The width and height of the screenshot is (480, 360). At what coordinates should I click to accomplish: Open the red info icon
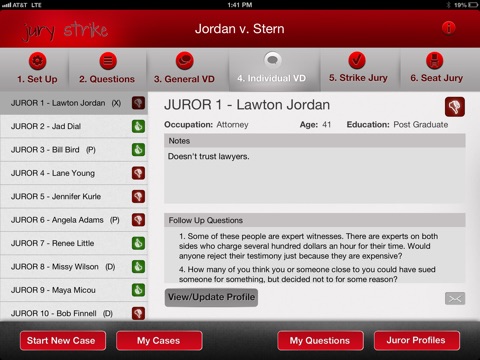pos(448,28)
